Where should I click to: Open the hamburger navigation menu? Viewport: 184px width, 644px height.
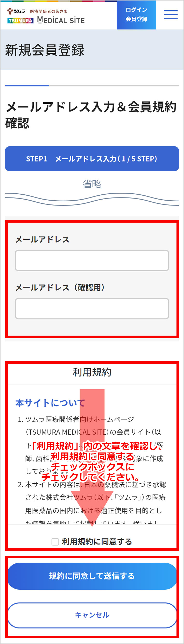pyautogui.click(x=171, y=15)
